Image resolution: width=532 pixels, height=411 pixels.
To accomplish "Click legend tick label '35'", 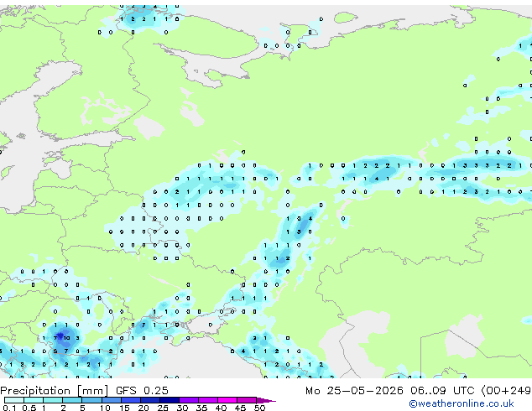I will coord(201,408).
